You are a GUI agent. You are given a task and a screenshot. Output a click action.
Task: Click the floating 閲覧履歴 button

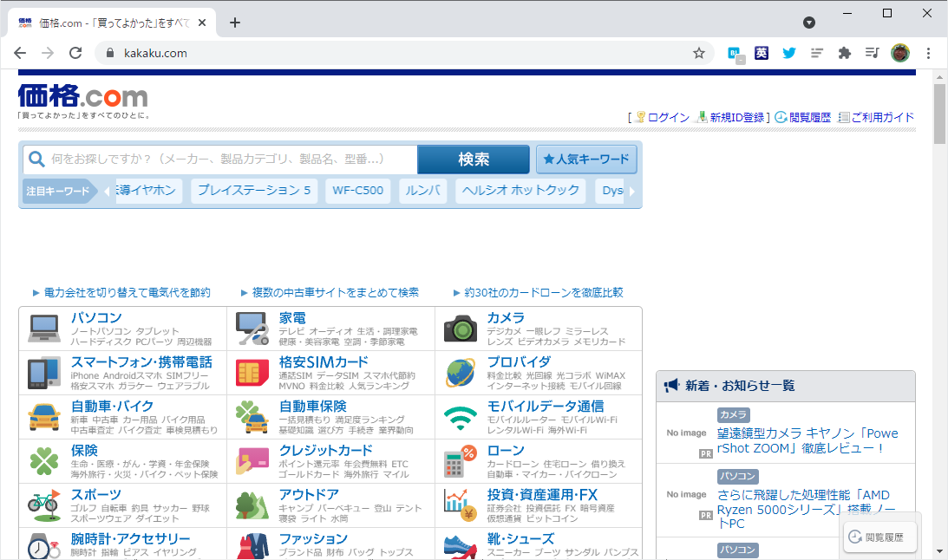point(880,537)
